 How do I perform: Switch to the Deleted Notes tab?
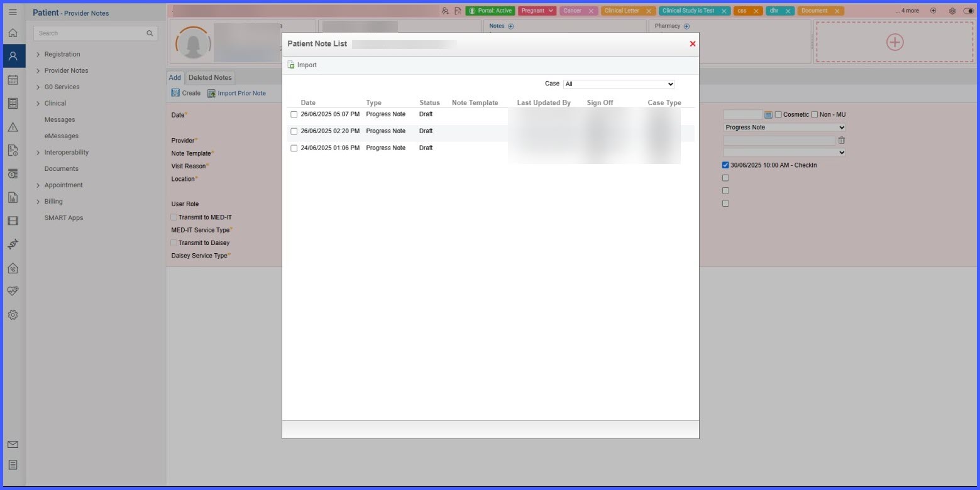click(210, 78)
